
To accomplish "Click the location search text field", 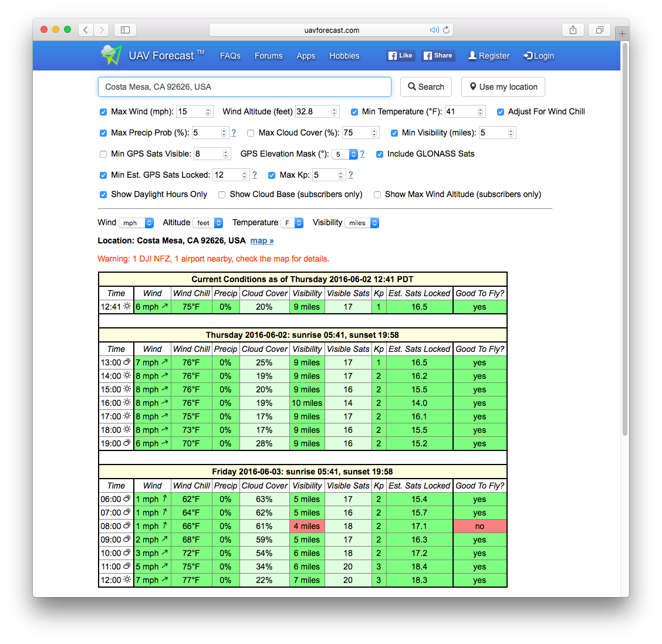I will click(x=244, y=87).
